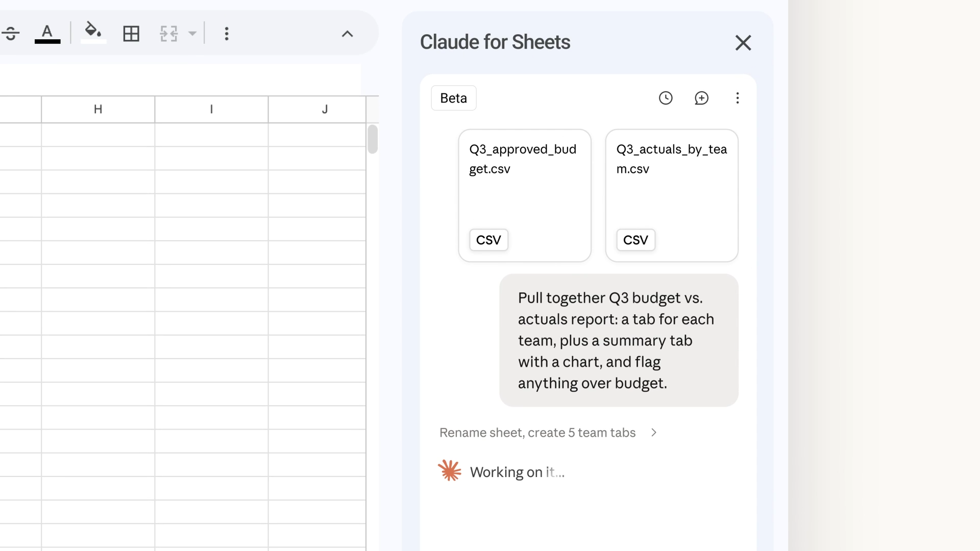Expand the 'Rename sheet, create 5 team tabs' step
980x551 pixels.
548,433
